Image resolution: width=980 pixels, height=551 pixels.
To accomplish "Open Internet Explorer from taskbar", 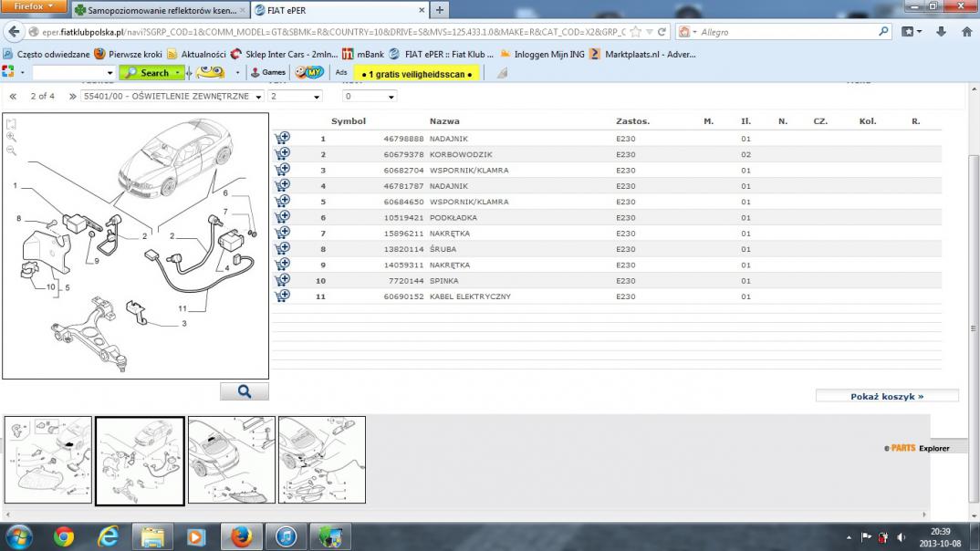I will click(x=108, y=536).
